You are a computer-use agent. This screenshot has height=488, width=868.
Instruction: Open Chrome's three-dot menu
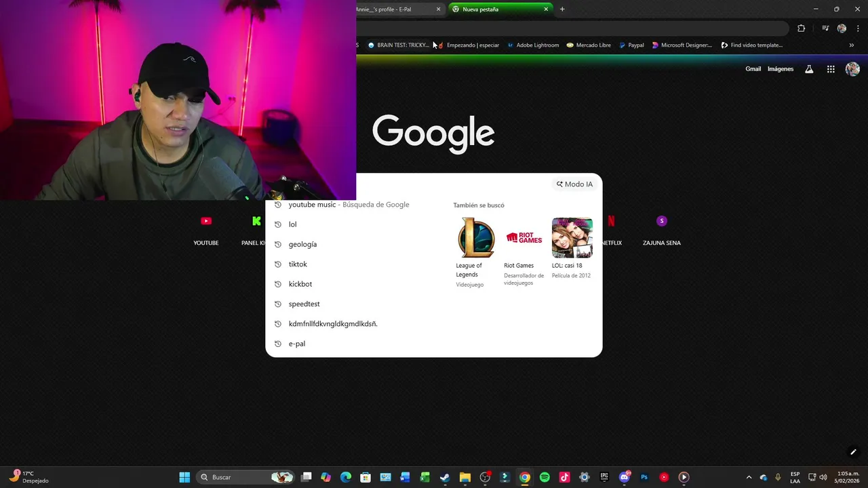858,28
